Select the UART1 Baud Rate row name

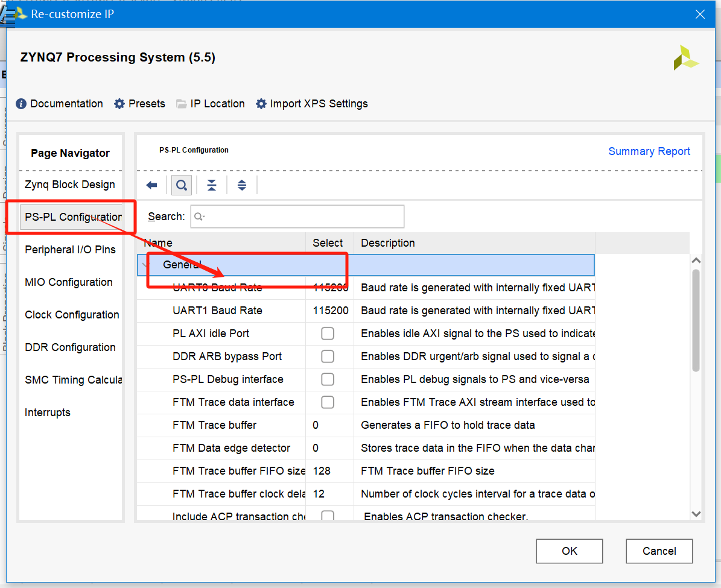(217, 311)
